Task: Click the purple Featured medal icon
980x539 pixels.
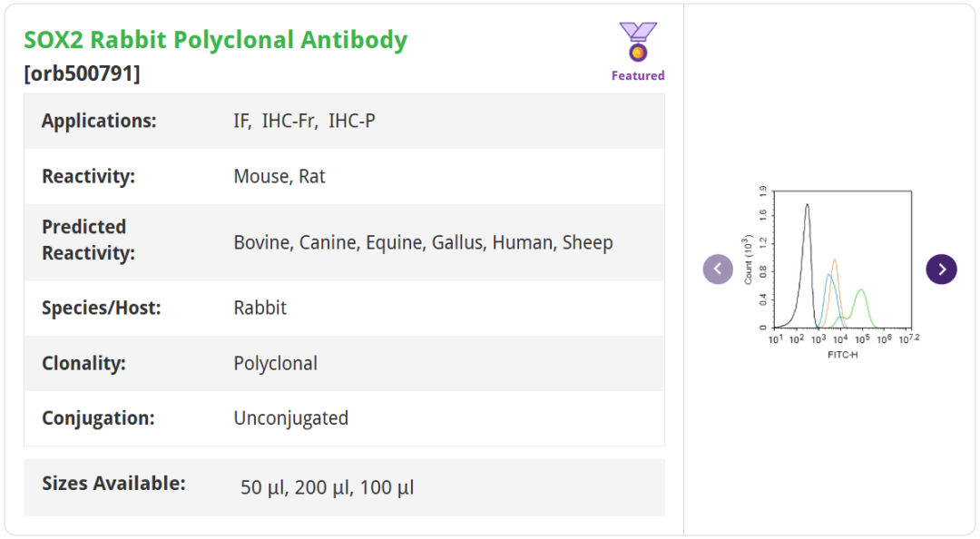Action: tap(638, 42)
